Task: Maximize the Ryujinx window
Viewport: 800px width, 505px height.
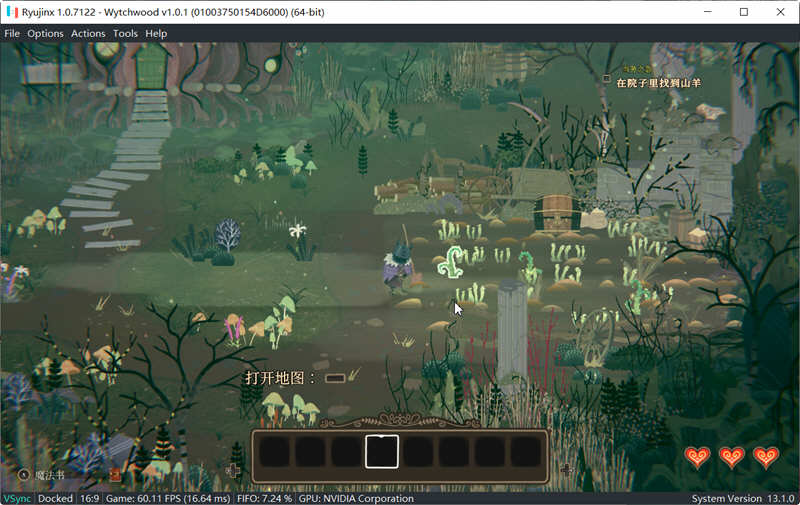Action: point(744,12)
